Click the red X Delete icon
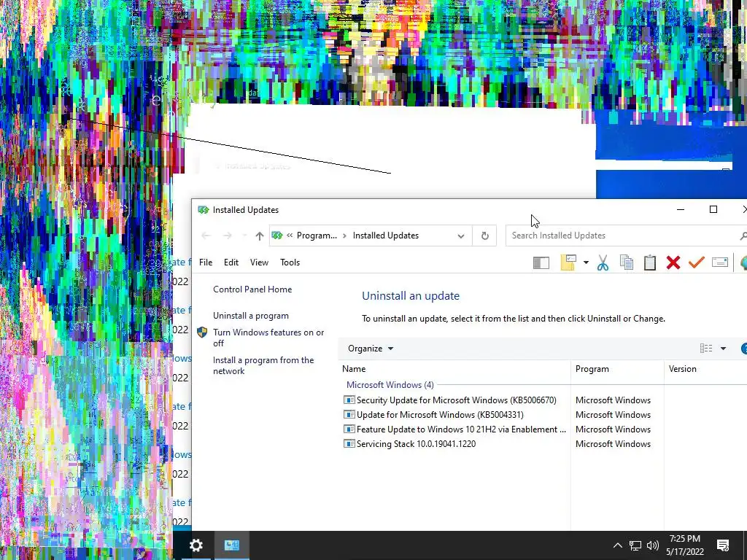Viewport: 747px width, 560px height. [x=673, y=262]
